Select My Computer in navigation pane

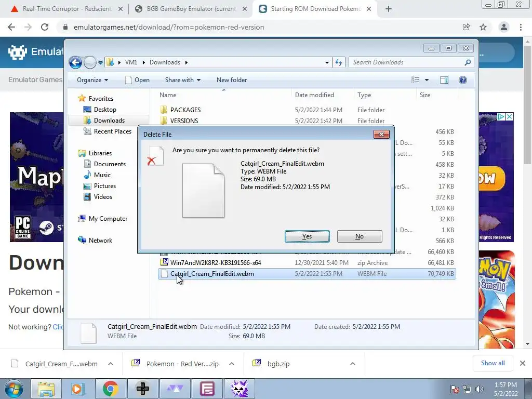(108, 219)
